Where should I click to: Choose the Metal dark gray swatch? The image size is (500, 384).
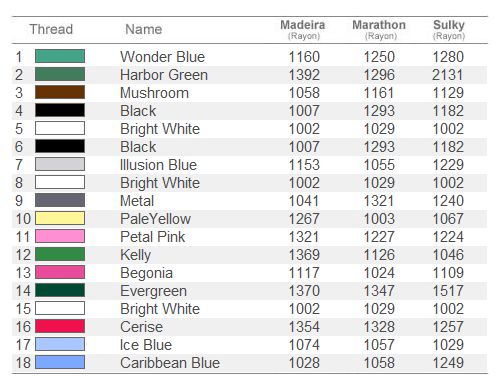(x=60, y=200)
